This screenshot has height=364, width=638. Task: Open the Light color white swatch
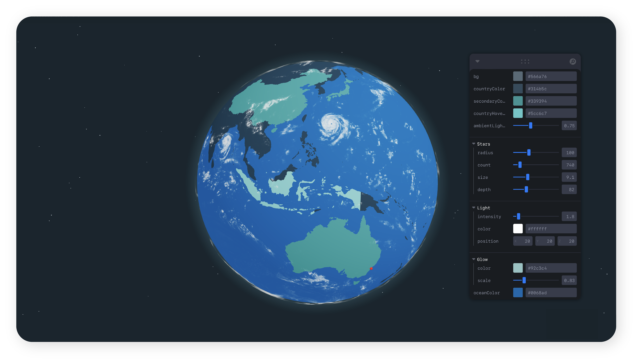[518, 229]
